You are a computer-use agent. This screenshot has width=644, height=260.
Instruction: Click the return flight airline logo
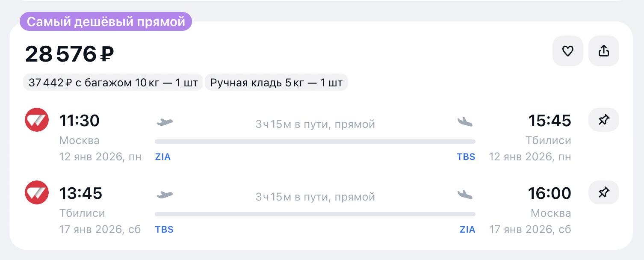[x=37, y=192]
